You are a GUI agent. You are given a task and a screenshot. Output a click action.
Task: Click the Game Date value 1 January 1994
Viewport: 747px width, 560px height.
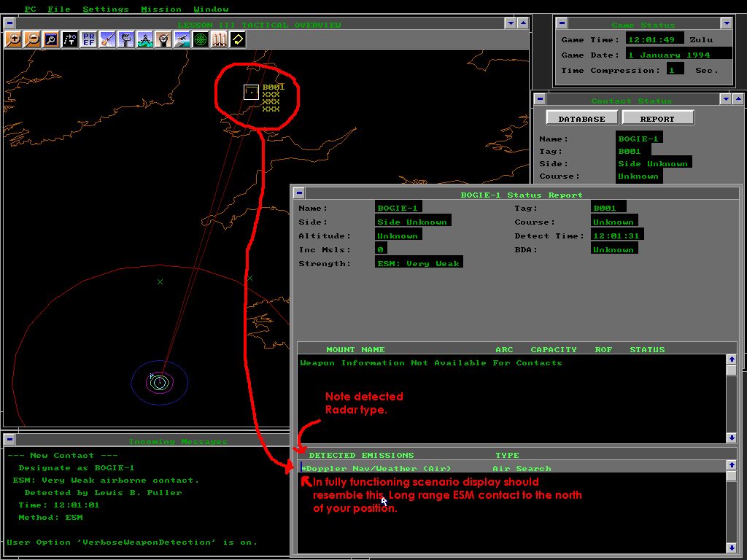(678, 54)
